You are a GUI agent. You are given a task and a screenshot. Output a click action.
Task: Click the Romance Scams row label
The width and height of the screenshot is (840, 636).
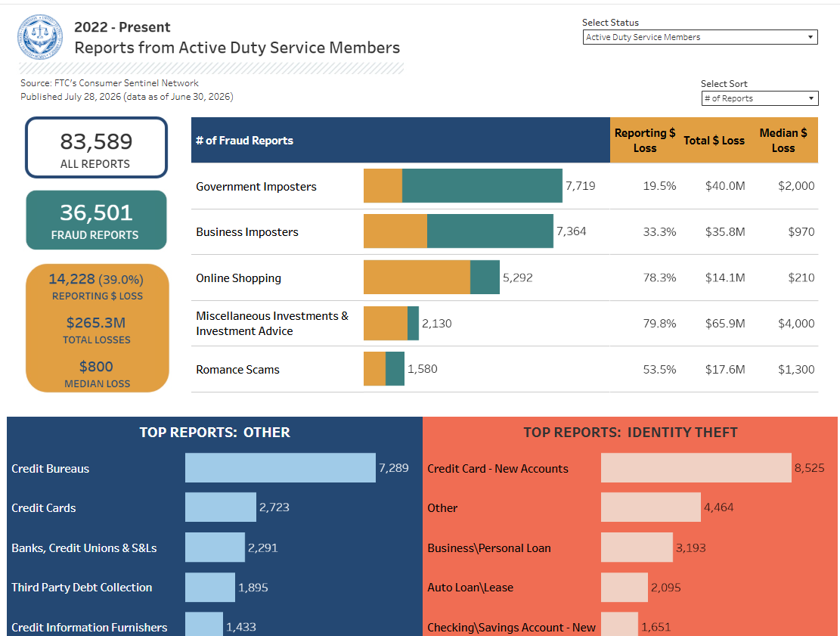(238, 370)
